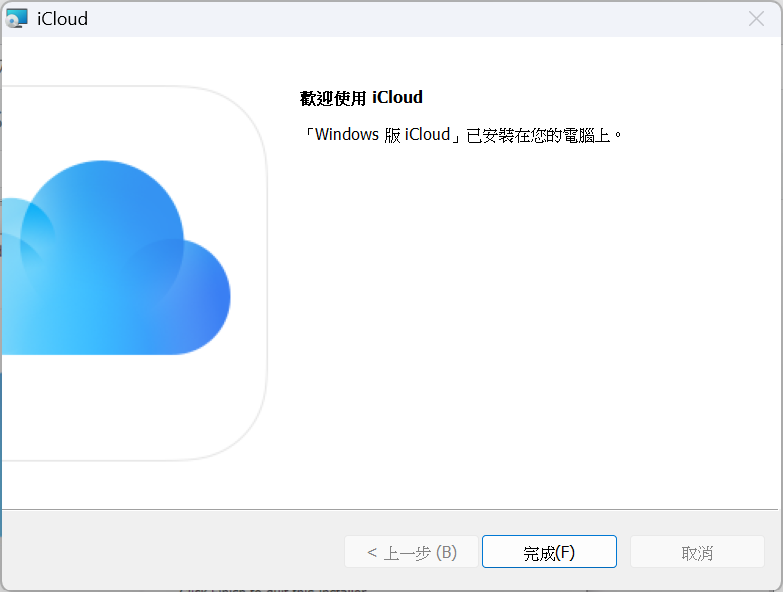
Task: Click the empty area of the title bar
Action: (x=400, y=19)
